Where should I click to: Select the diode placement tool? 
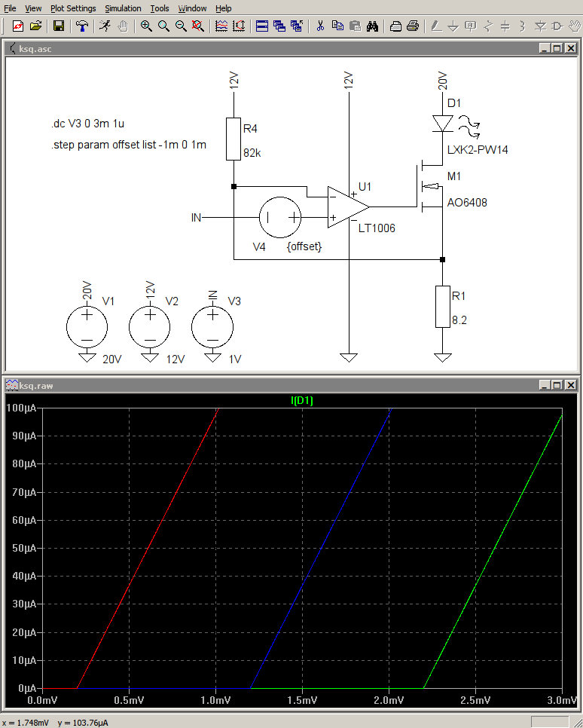pyautogui.click(x=540, y=26)
